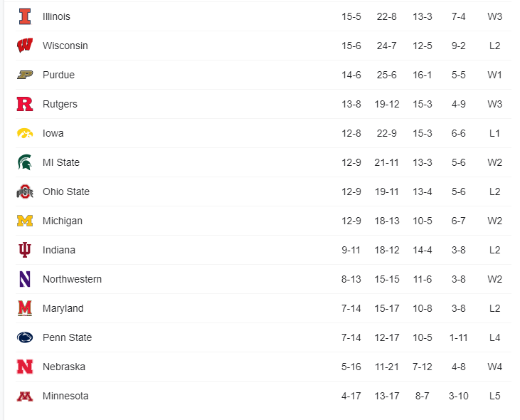The height and width of the screenshot is (420, 520).
Task: Select the Purdue team logo
Action: [x=25, y=75]
